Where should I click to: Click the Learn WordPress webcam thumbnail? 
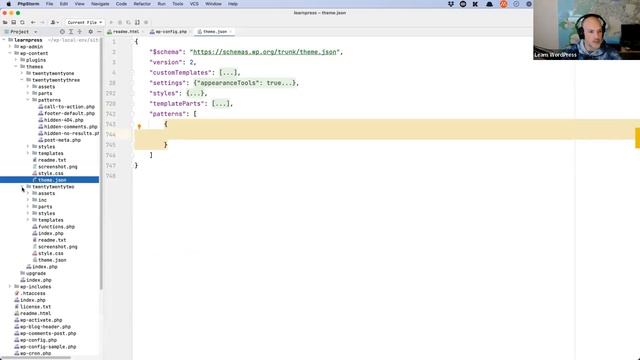pos(587,30)
